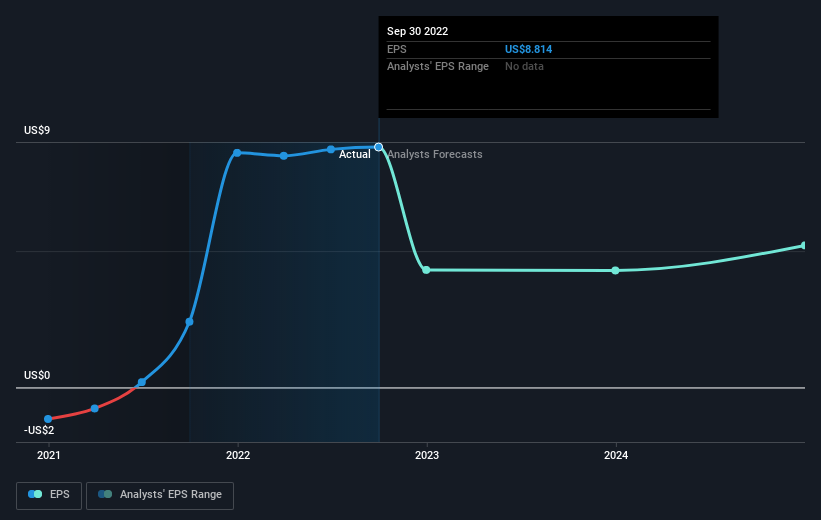Click the EPS value US$8.814 in tooltip

click(x=528, y=49)
